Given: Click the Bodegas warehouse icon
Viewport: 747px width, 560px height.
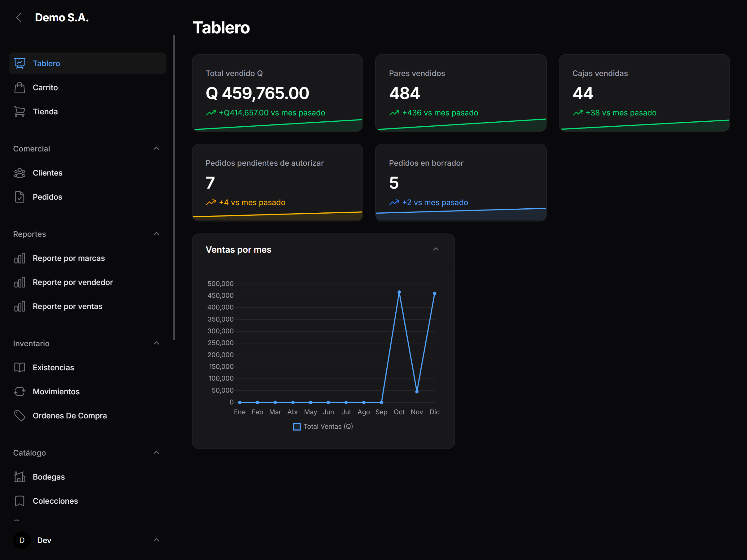Looking at the screenshot, I should click(x=20, y=477).
